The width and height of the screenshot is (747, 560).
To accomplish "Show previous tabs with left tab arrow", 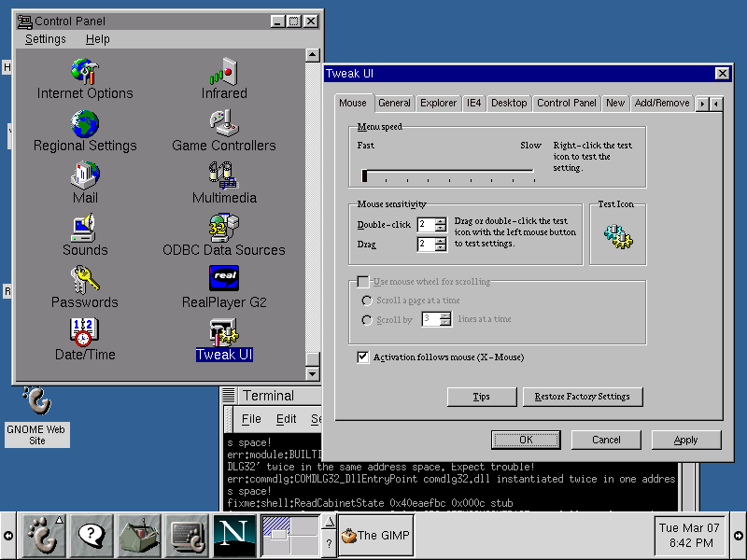I will click(x=716, y=104).
